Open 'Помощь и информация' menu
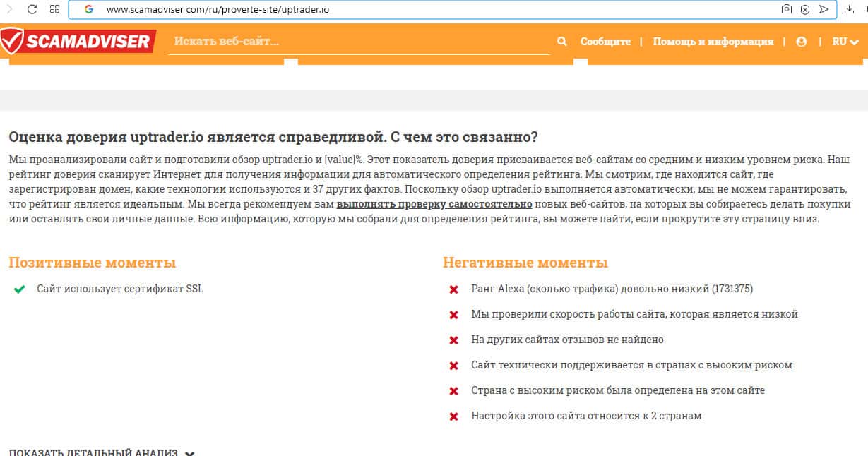The width and height of the screenshot is (868, 456). pos(713,42)
